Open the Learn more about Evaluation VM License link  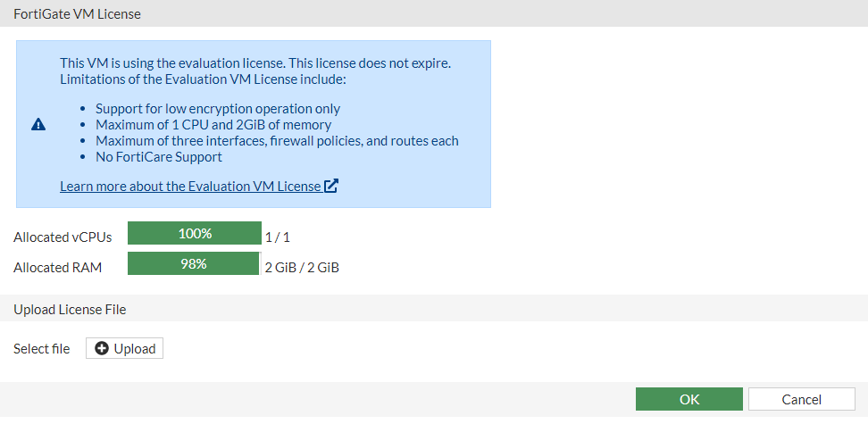coord(190,187)
